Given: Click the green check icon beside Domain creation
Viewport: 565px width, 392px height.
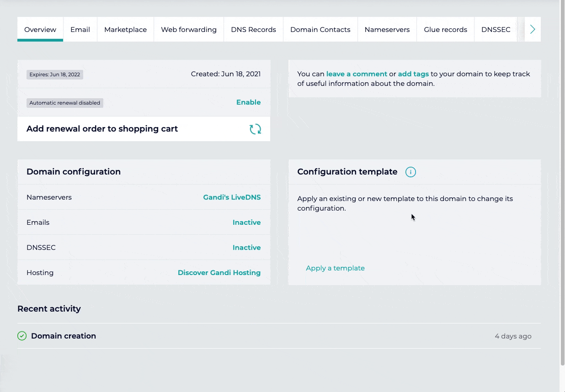Looking at the screenshot, I should coord(22,336).
